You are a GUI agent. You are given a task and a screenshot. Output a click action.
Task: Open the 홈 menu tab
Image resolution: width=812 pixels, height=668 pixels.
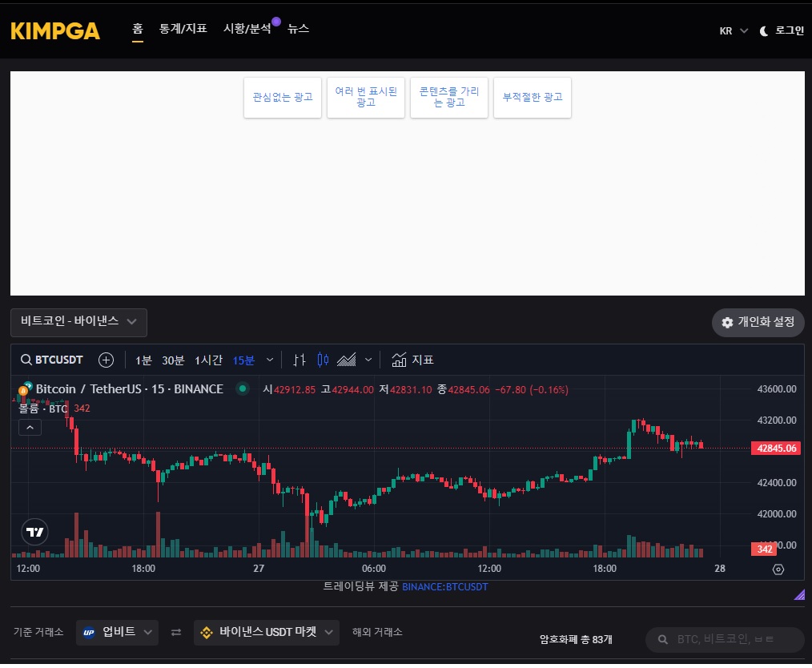[x=137, y=29]
